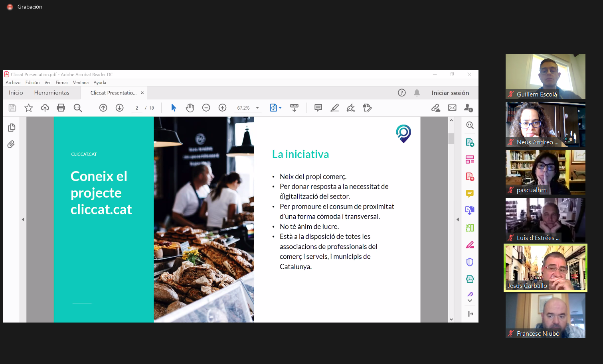The width and height of the screenshot is (603, 364).
Task: Select Guillem Escolà video thumbnail
Action: pos(546,77)
